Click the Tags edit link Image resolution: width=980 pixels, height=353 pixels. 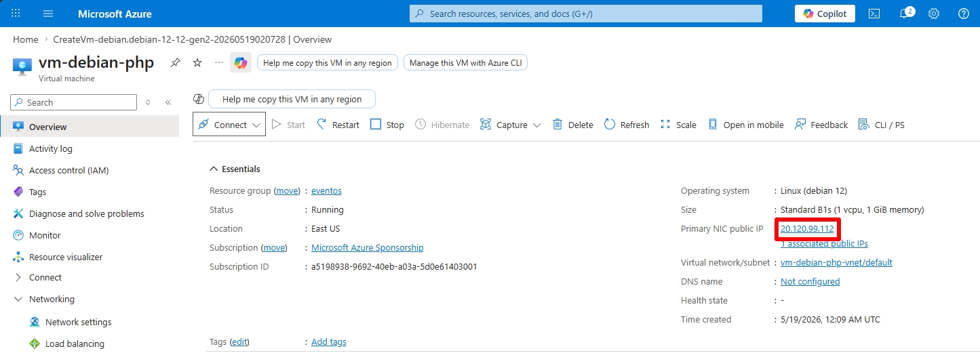tap(239, 342)
